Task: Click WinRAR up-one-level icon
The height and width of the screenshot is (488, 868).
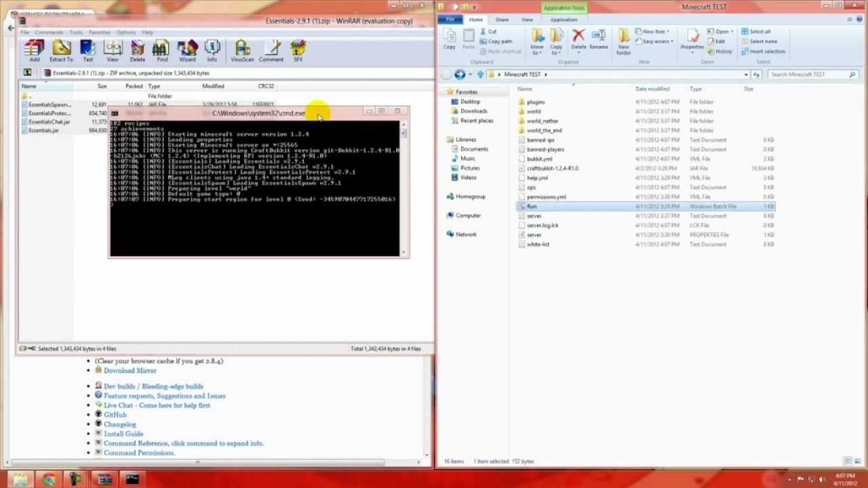Action: coord(27,73)
